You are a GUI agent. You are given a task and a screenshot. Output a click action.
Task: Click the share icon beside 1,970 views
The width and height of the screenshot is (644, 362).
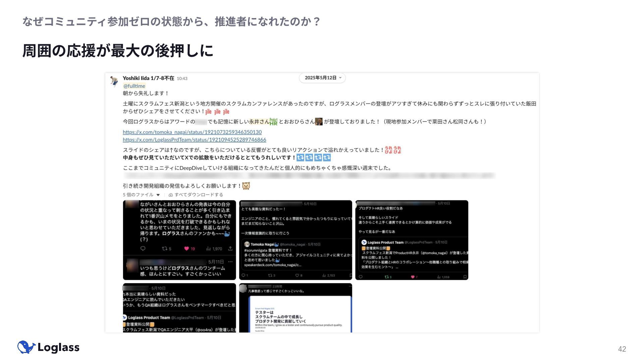(230, 249)
